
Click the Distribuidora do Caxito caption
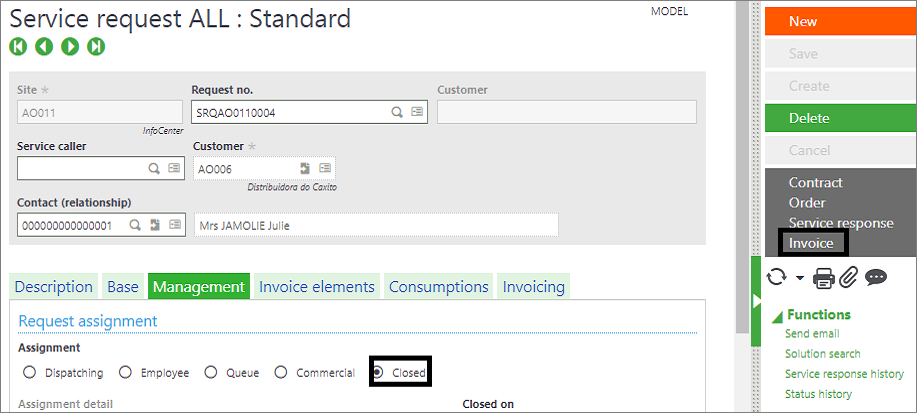point(292,187)
